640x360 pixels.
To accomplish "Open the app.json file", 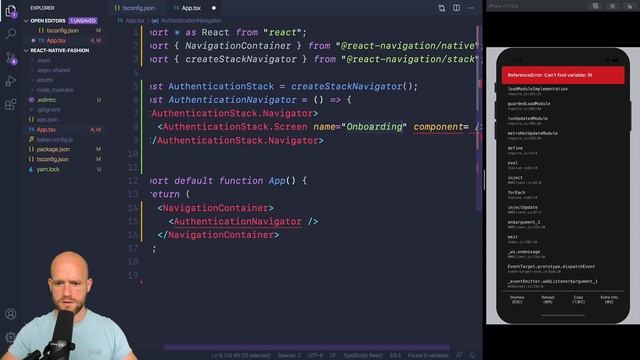I will (47, 120).
